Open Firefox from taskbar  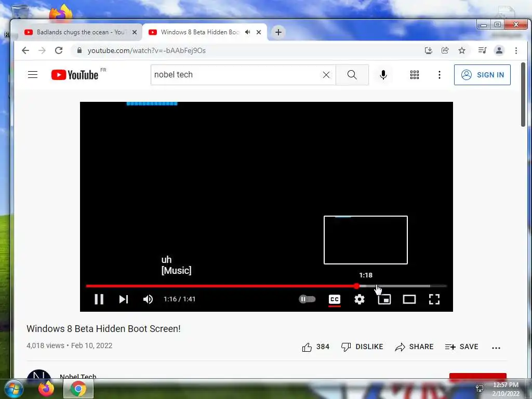tap(46, 389)
